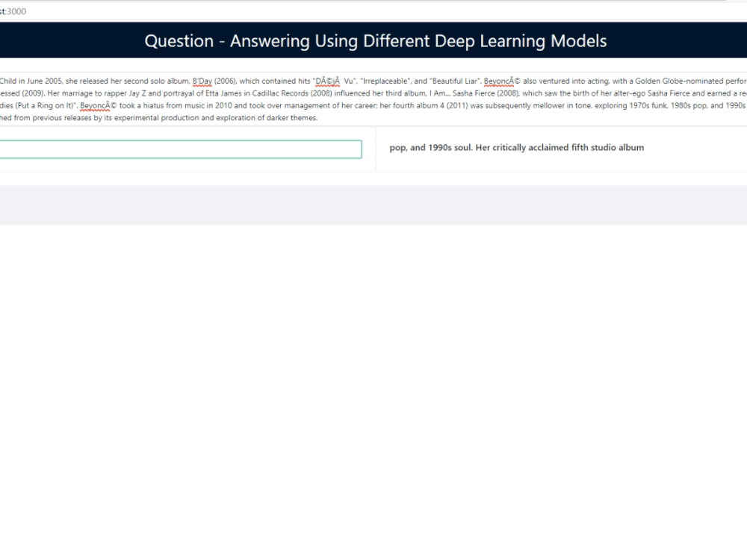Screen dimensions: 747x560
Task: Click the phrase Golden Globe-nominated in the text
Action: click(680, 81)
